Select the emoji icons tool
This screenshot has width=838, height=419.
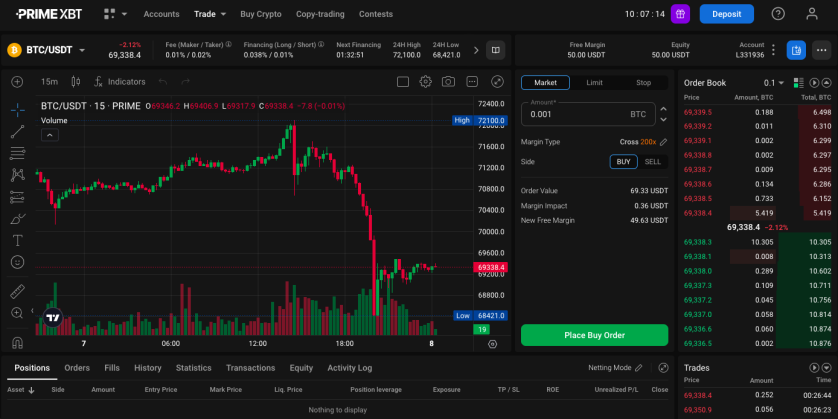[x=18, y=262]
